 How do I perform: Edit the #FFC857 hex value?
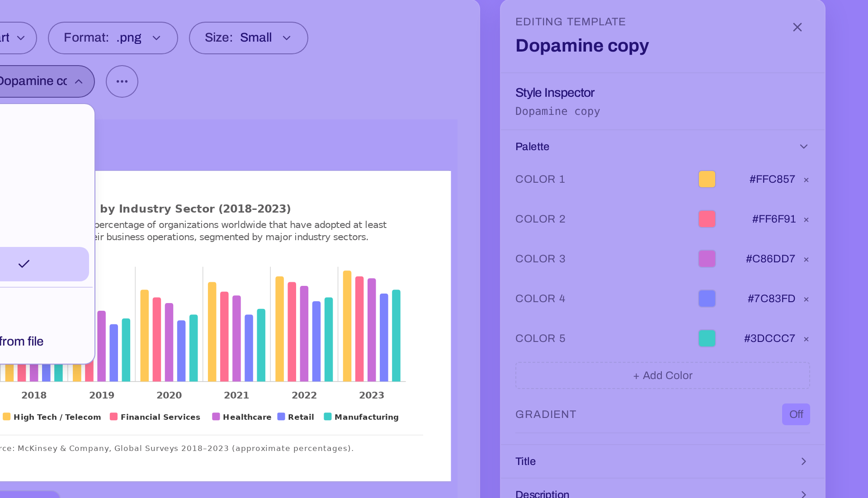tap(772, 179)
